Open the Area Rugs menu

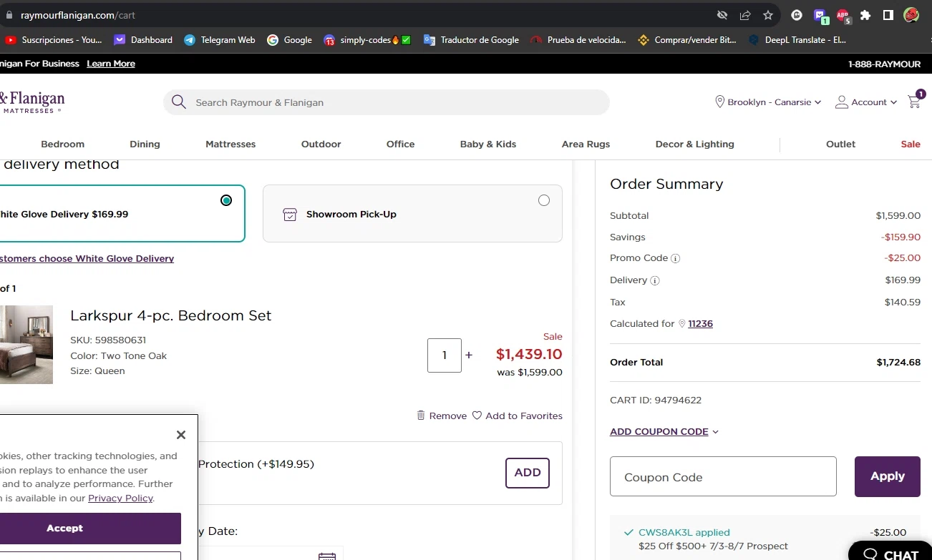(586, 144)
